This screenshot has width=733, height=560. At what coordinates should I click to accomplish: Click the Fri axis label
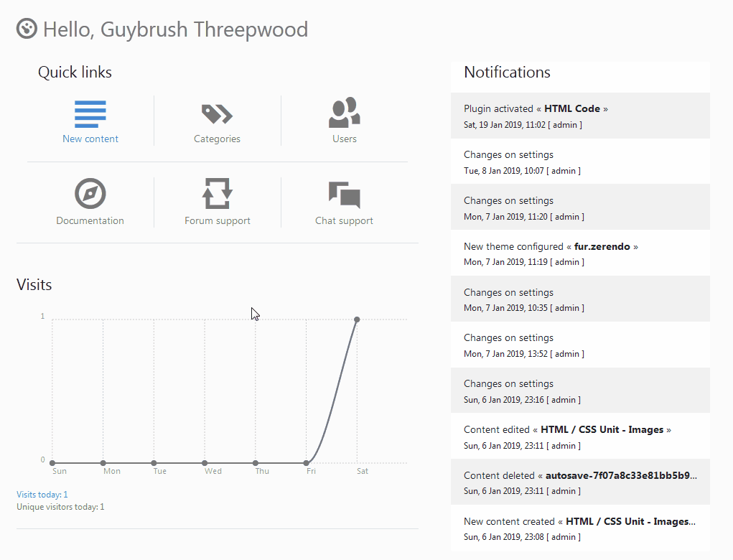pos(311,471)
